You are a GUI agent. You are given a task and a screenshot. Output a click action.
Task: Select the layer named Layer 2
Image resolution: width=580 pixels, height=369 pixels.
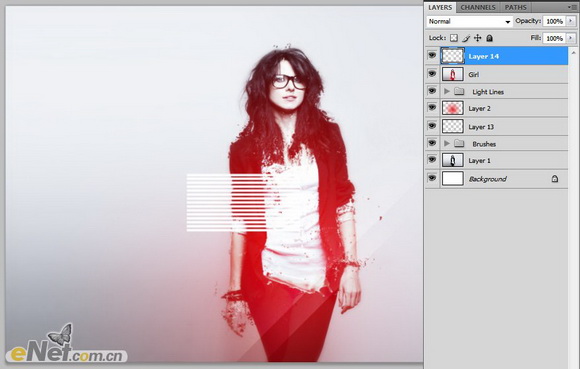pos(479,109)
